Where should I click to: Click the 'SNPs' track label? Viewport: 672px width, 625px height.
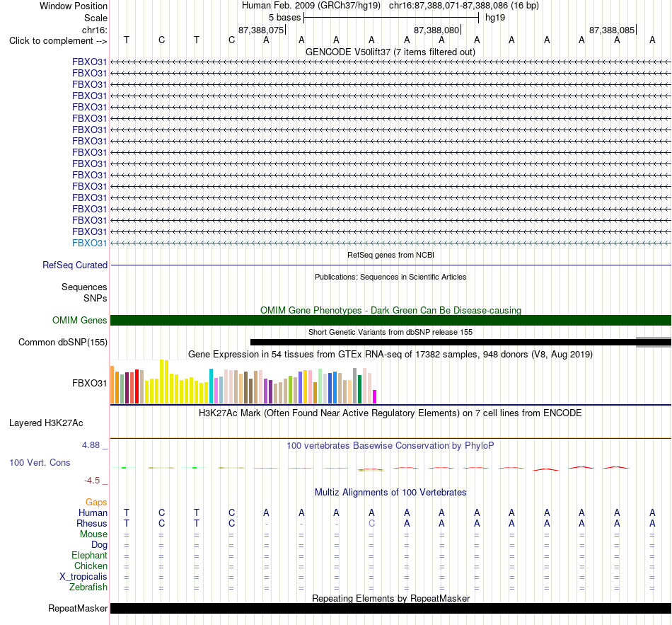(95, 298)
